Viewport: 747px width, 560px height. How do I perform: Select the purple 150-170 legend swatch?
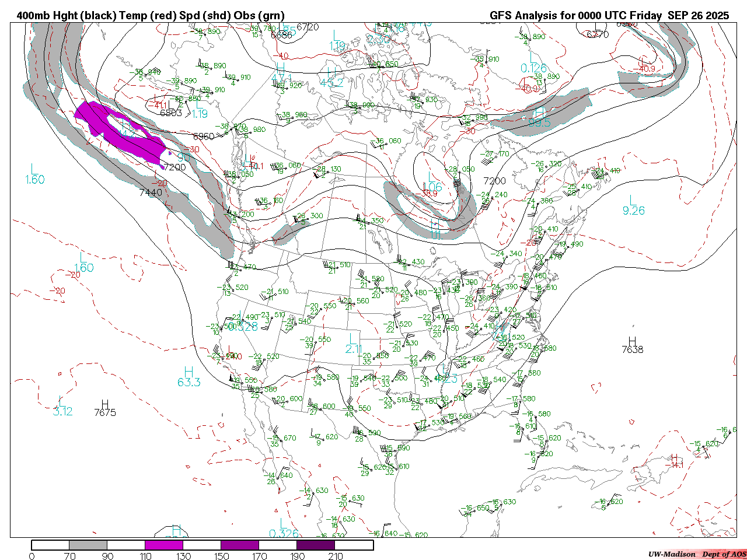click(x=240, y=545)
